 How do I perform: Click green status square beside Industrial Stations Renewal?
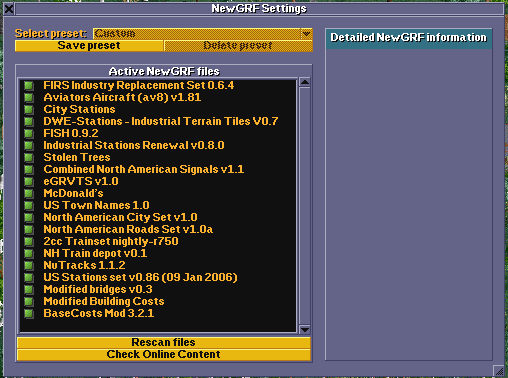(x=29, y=146)
